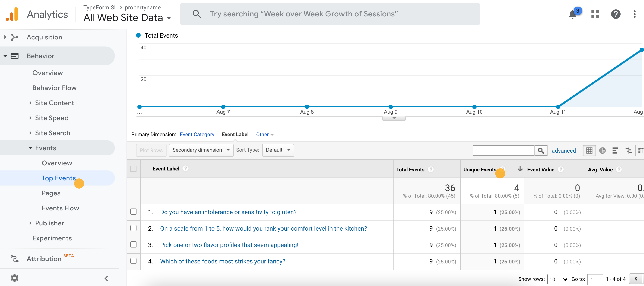This screenshot has height=286, width=644.
Task: Check the kitchen comfort level row checkbox
Action: tap(133, 228)
